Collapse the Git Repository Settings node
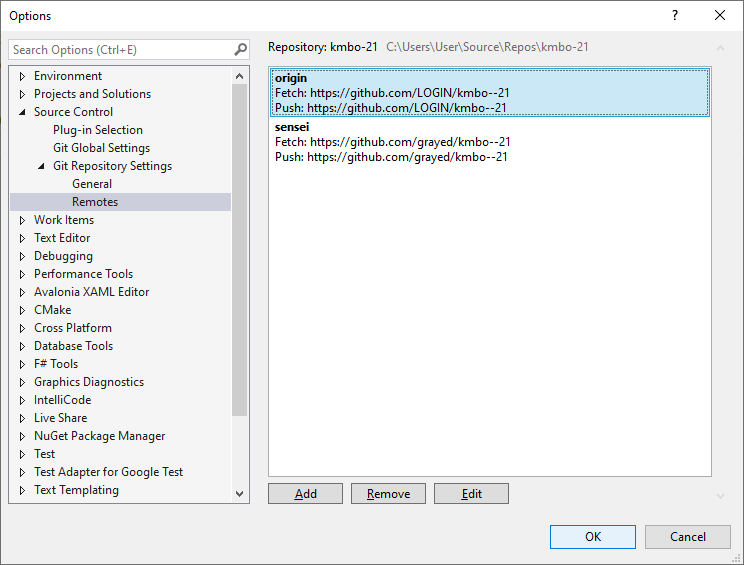The image size is (744, 565). 41,166
